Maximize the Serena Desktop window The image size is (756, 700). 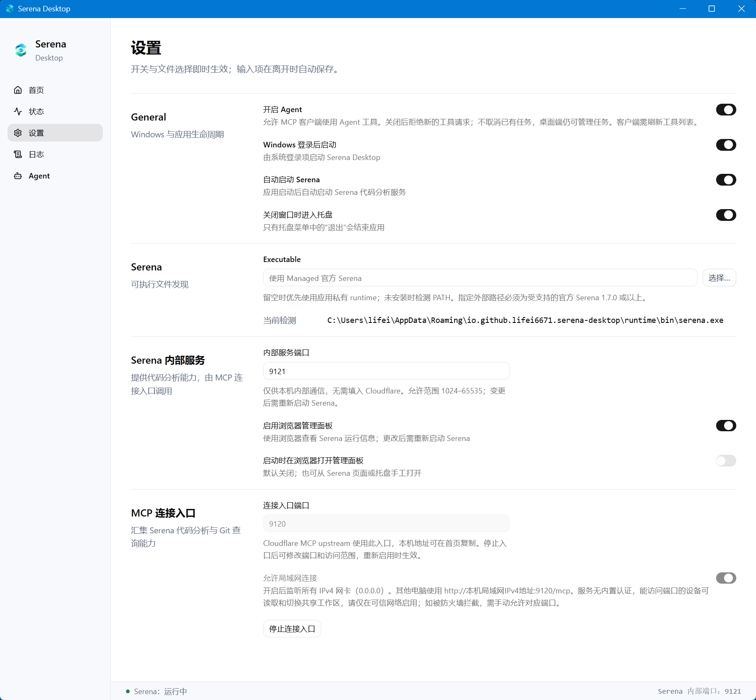(x=712, y=9)
